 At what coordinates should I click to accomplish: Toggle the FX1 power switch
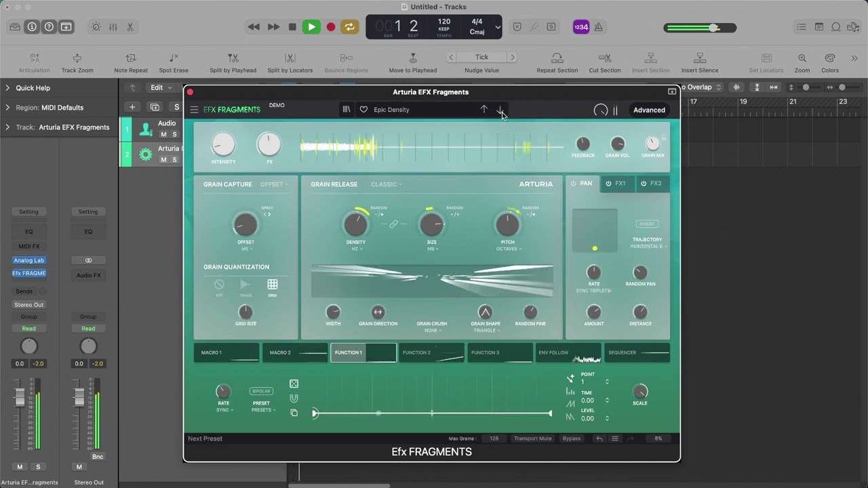[608, 184]
